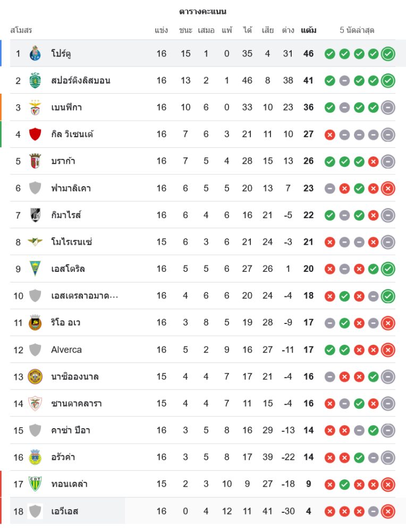Click the Rio Ave club crest
Screen dimensions: 406x532
coord(35,323)
